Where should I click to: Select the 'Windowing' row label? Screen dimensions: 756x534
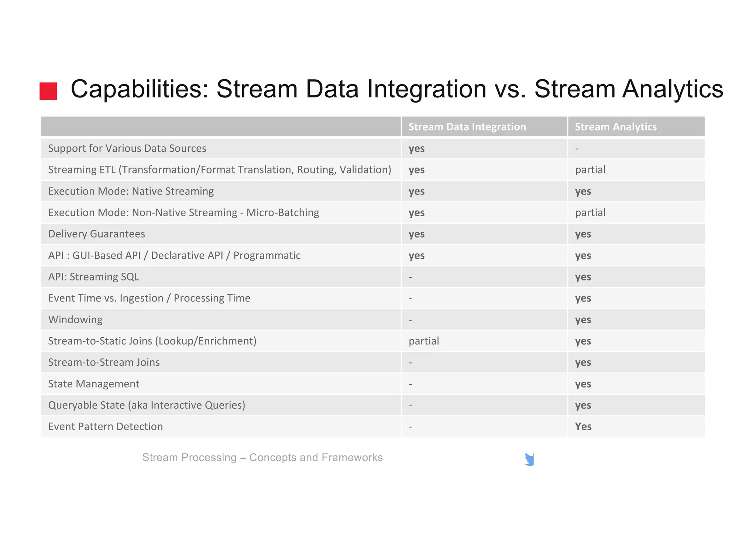click(75, 320)
